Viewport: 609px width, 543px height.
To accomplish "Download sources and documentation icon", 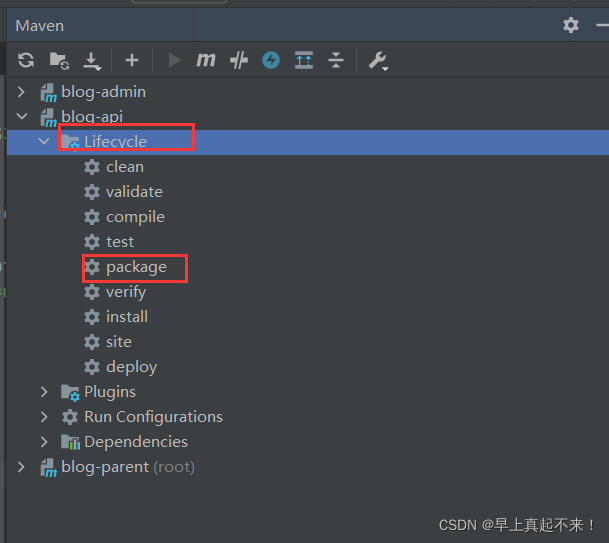I will coord(92,61).
